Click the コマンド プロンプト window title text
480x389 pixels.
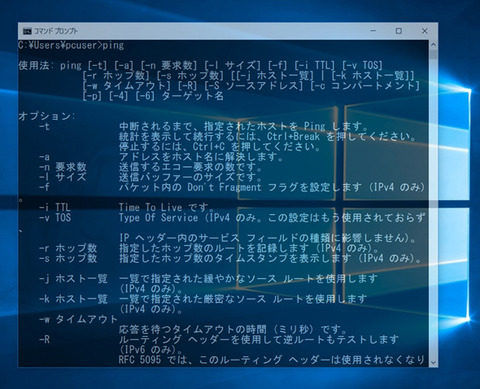click(x=56, y=31)
